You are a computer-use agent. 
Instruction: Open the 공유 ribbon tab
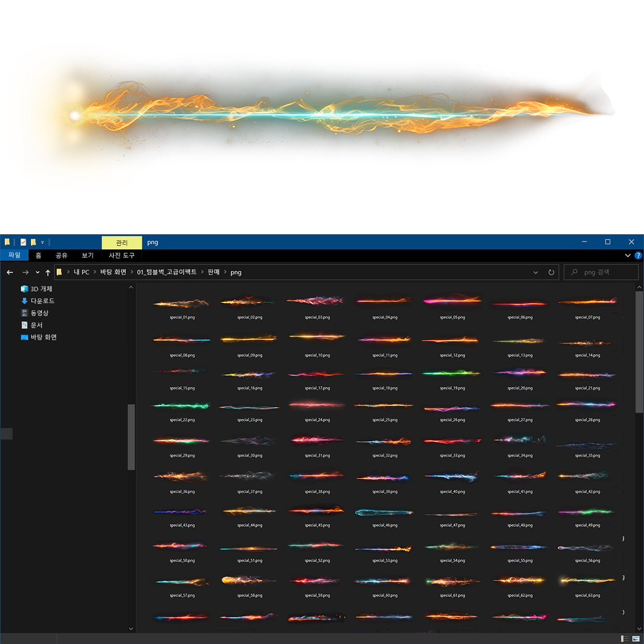click(62, 256)
